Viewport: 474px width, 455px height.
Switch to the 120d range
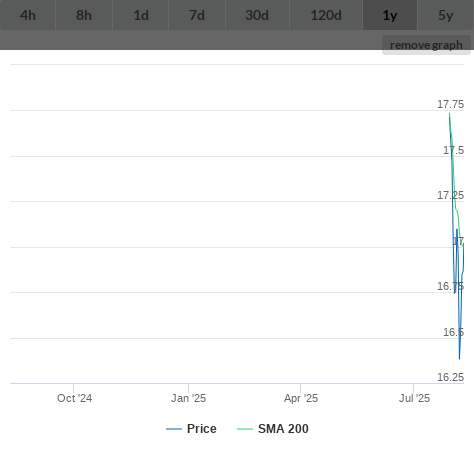326,15
